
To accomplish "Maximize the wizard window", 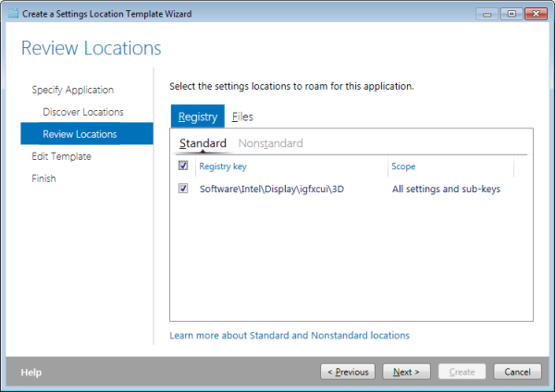I will tap(512, 14).
